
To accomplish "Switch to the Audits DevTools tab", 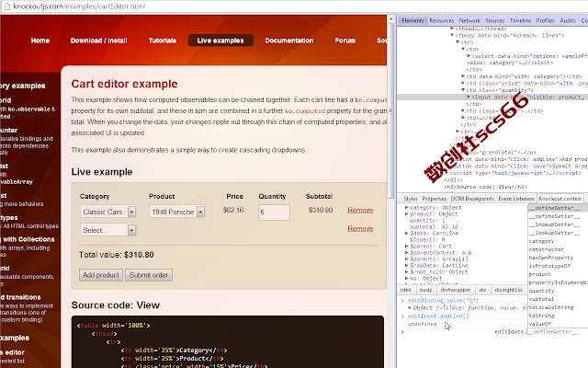I will [x=568, y=20].
